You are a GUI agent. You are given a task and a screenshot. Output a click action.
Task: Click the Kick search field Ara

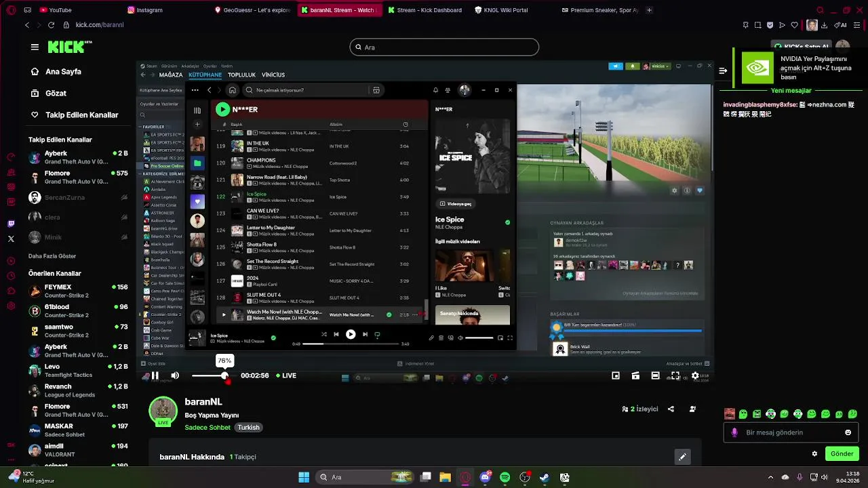click(x=444, y=47)
